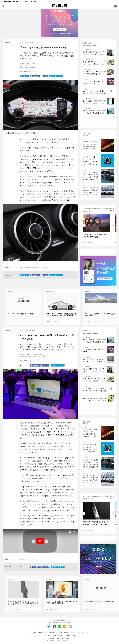Play the embedded YouTube video
119x644 pixels.
coord(40,541)
